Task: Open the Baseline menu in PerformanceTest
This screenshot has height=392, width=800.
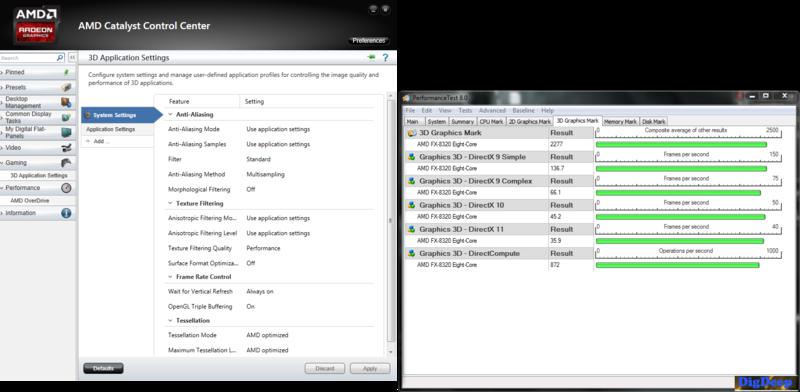Action: (x=523, y=110)
